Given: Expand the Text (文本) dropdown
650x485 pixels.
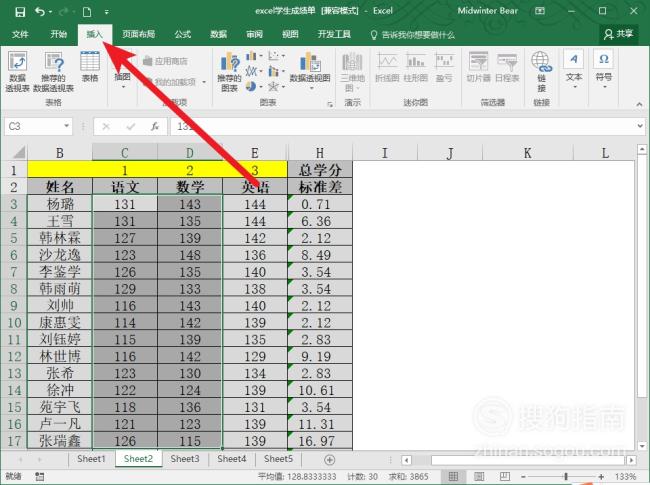Looking at the screenshot, I should 574,69.
